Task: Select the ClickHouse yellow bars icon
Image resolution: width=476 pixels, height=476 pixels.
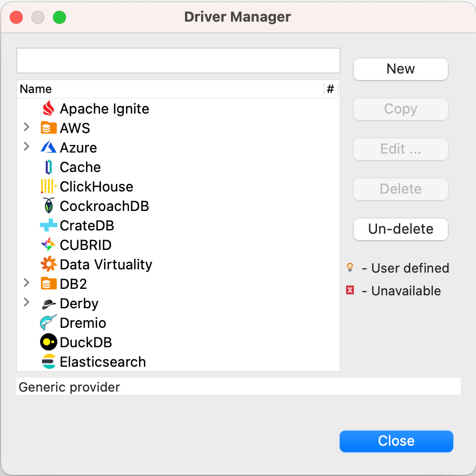Action: click(49, 187)
